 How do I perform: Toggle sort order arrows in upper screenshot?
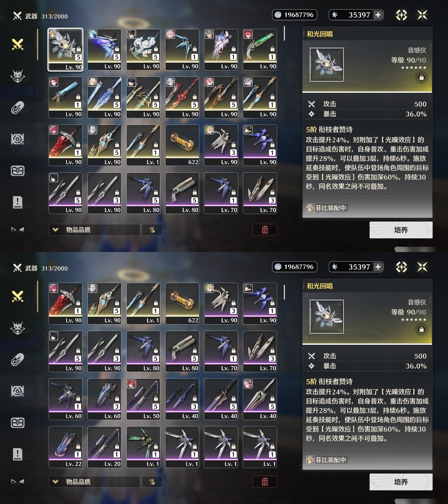(152, 230)
